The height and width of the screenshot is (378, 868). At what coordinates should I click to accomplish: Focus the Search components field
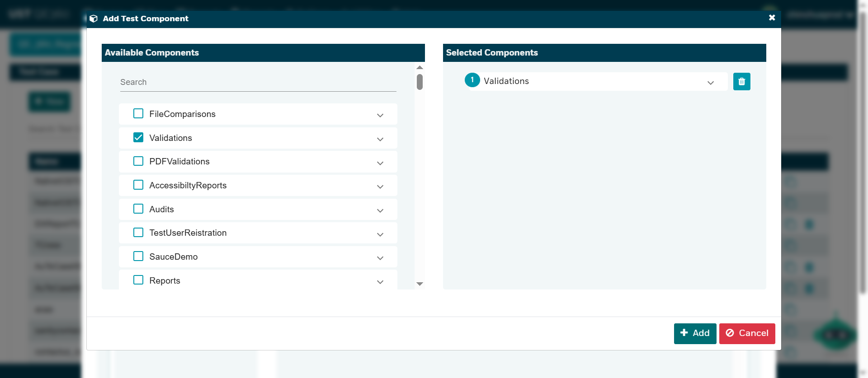(258, 82)
